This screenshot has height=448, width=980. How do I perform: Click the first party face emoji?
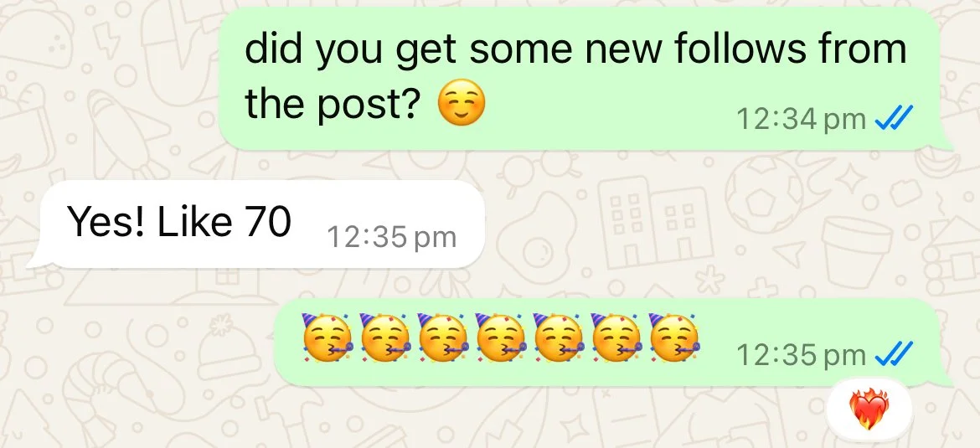[325, 338]
